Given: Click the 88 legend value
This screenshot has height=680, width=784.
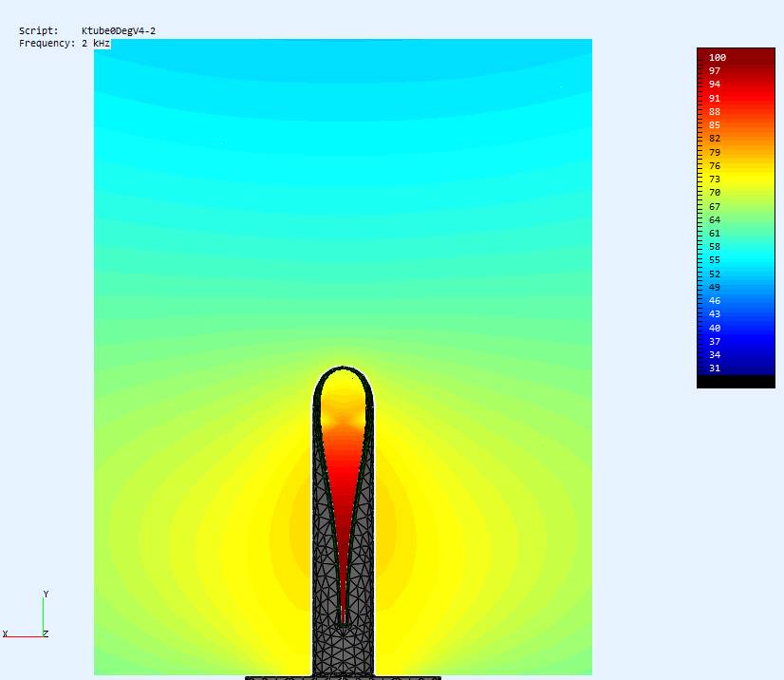Looking at the screenshot, I should (x=715, y=112).
